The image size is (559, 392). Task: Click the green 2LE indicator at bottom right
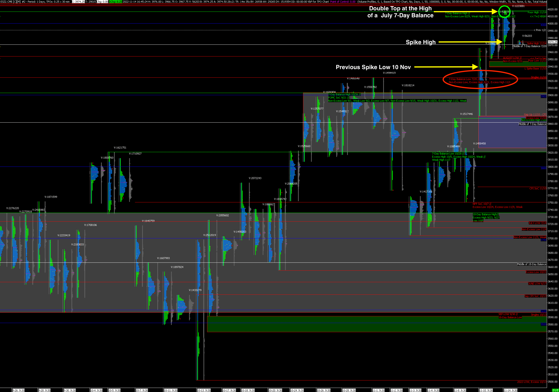pos(555,390)
